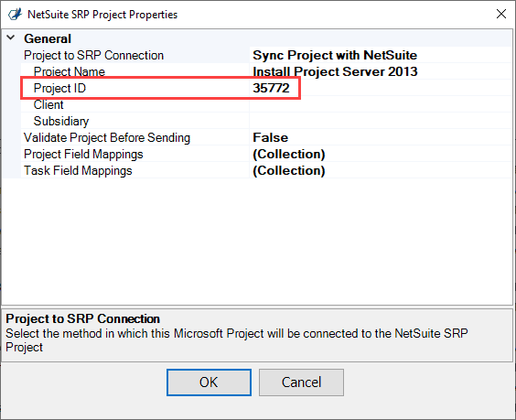Click the Install Project Server 2013 value
The image size is (516, 420).
pos(335,71)
